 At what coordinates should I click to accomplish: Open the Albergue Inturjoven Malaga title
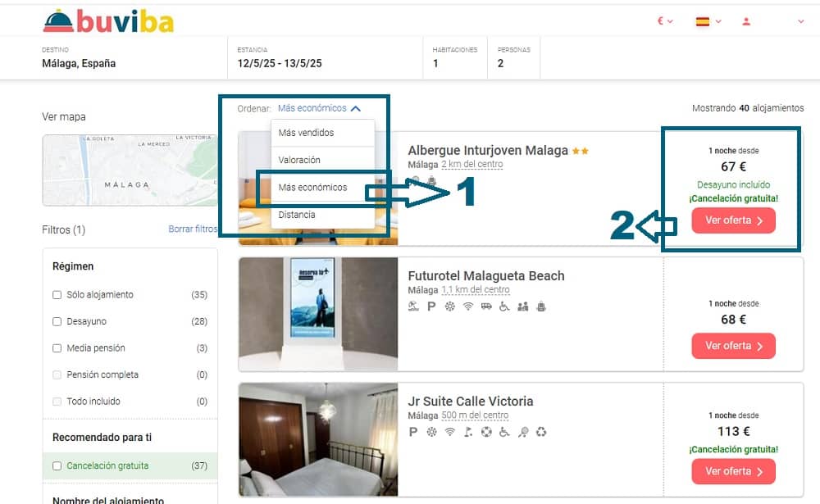click(488, 151)
